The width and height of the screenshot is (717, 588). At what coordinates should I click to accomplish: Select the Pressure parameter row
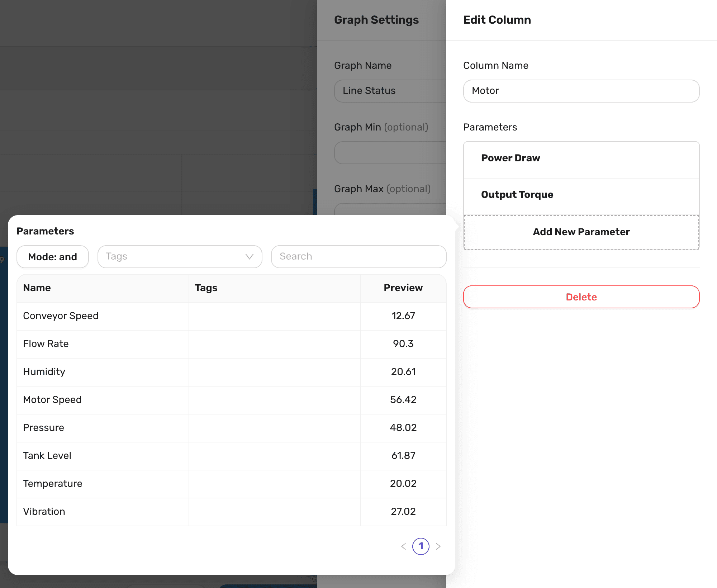pos(232,428)
